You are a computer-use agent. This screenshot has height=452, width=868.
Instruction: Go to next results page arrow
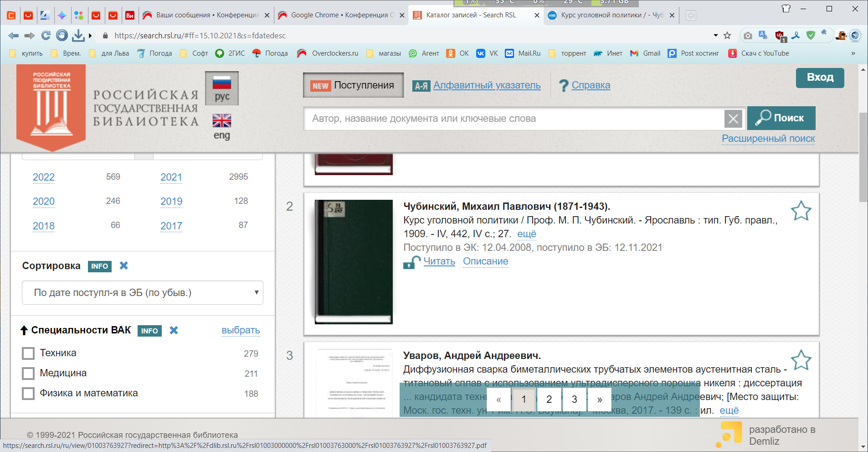[x=600, y=400]
